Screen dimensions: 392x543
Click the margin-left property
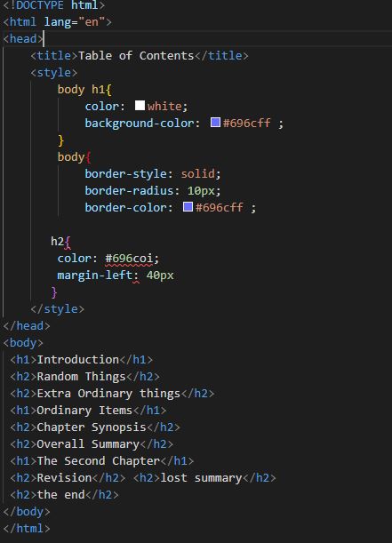[94, 275]
